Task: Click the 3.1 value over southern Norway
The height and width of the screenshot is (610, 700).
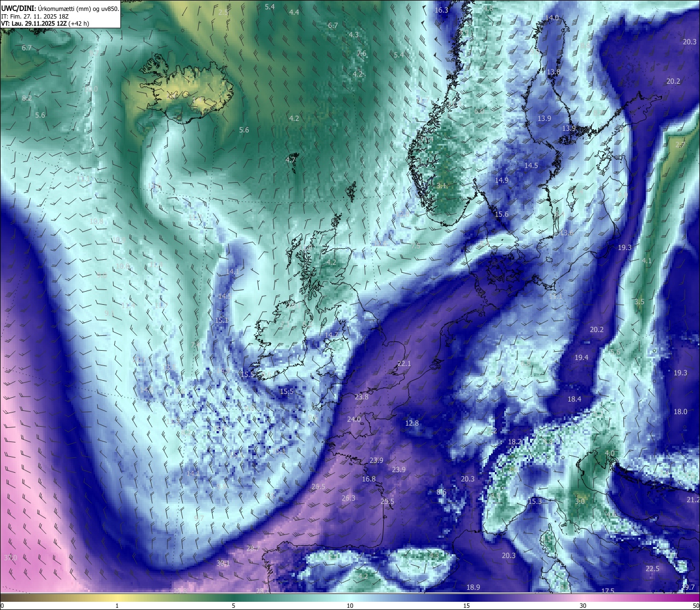Action: coord(441,185)
